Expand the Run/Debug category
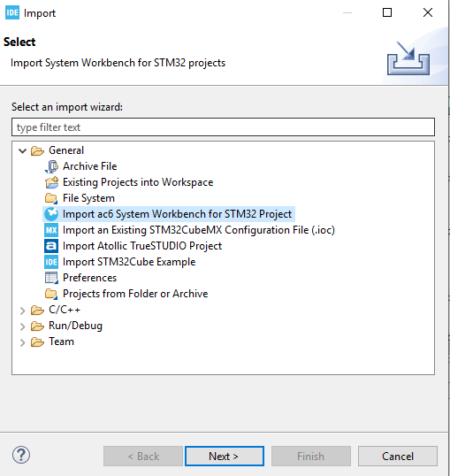The image size is (450, 476). click(22, 326)
